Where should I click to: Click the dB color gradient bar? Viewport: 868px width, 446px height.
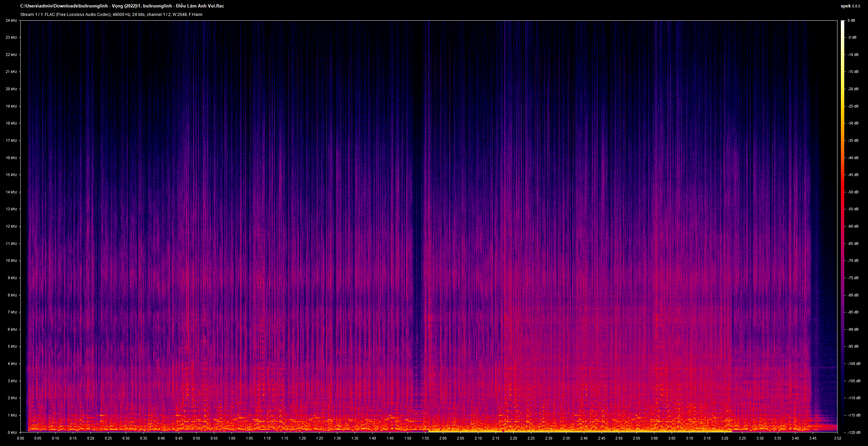842,226
